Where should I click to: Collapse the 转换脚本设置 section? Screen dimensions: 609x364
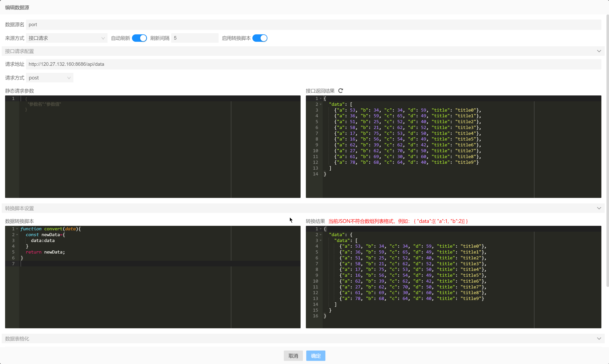pos(599,208)
